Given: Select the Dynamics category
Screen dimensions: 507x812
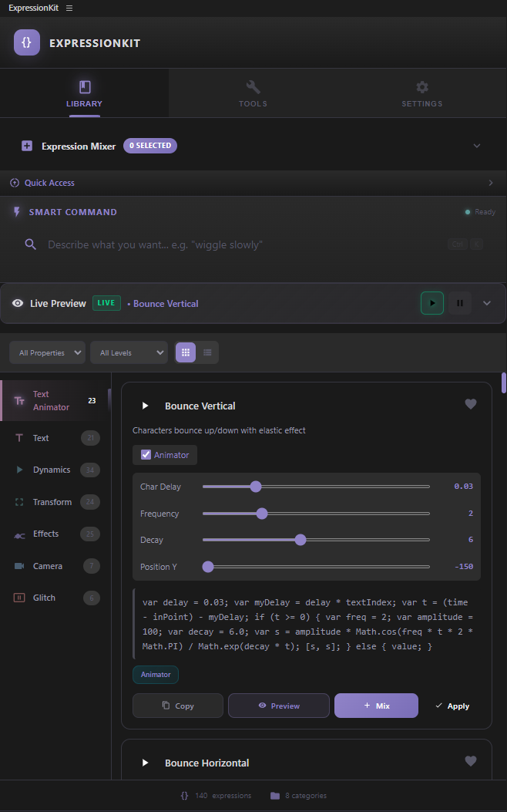Looking at the screenshot, I should coord(55,470).
